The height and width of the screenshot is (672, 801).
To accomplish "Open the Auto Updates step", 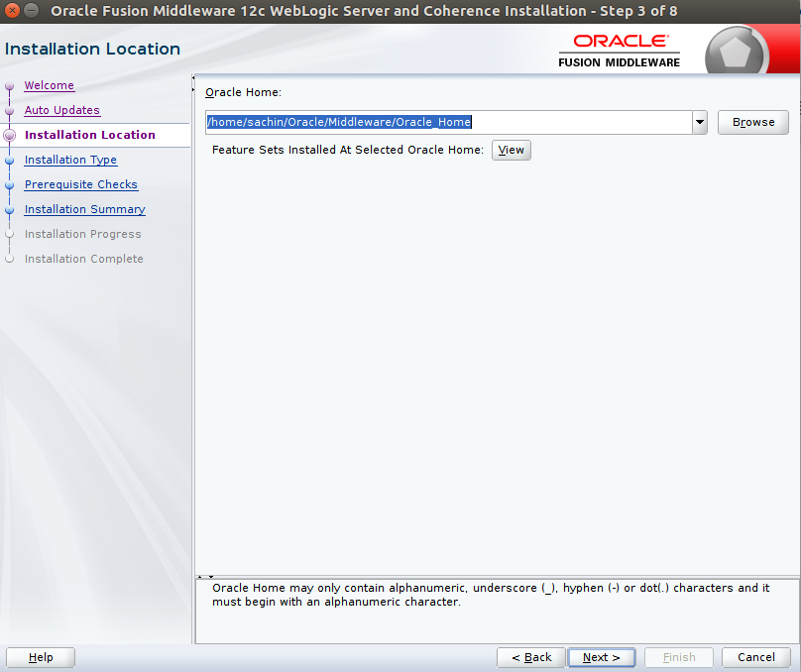I will click(x=62, y=110).
